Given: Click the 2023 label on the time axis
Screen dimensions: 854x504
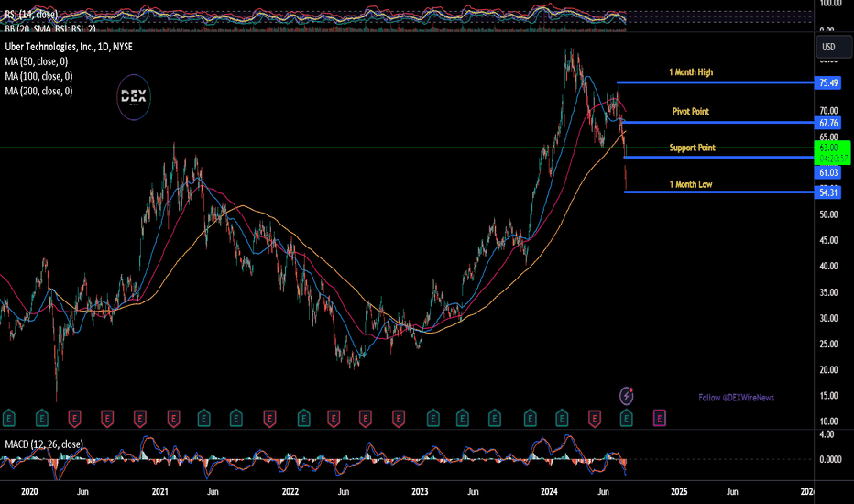Looking at the screenshot, I should (x=420, y=491).
